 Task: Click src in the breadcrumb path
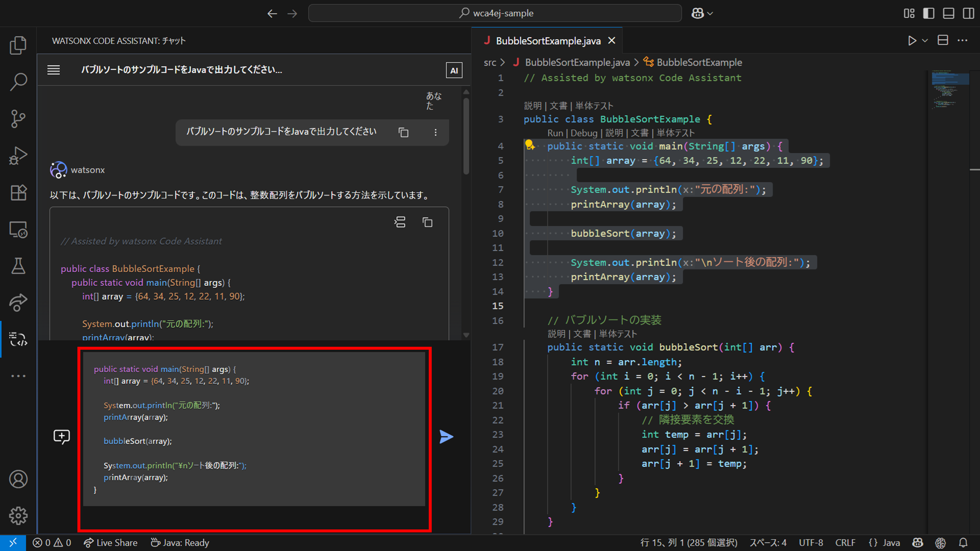[x=490, y=62]
